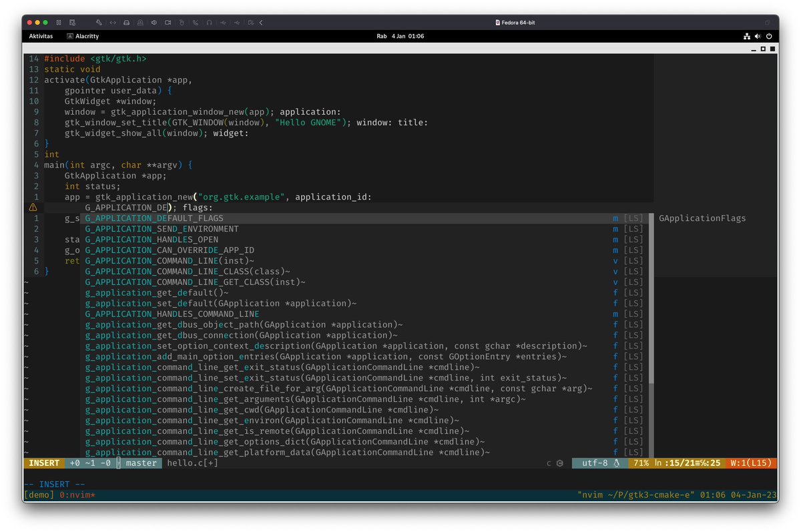Click the main(int argc, char **argv) line

[118, 165]
